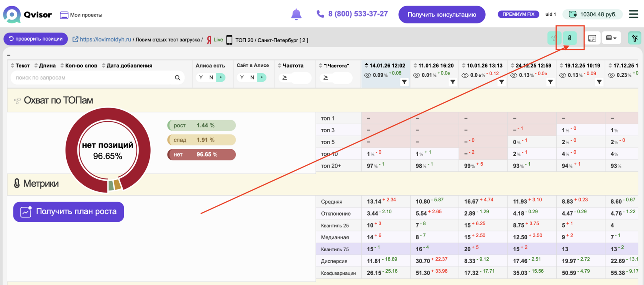644x285 pixels.
Task: Set Сайт в Алисе filter to N
Action: pyautogui.click(x=252, y=77)
